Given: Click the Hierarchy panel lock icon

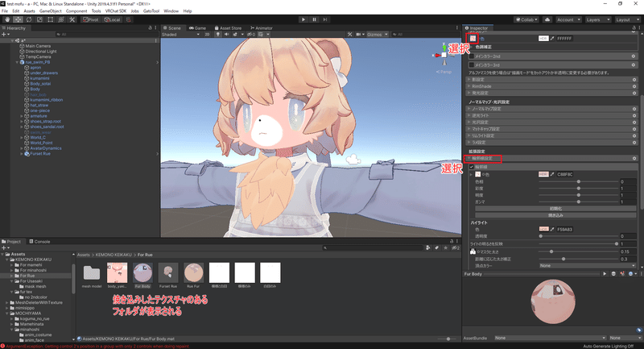Looking at the screenshot, I should coord(150,28).
